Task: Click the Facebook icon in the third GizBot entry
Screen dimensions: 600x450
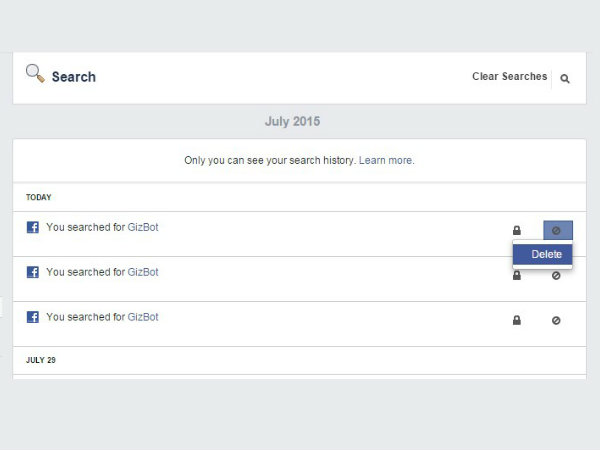Action: click(x=33, y=317)
